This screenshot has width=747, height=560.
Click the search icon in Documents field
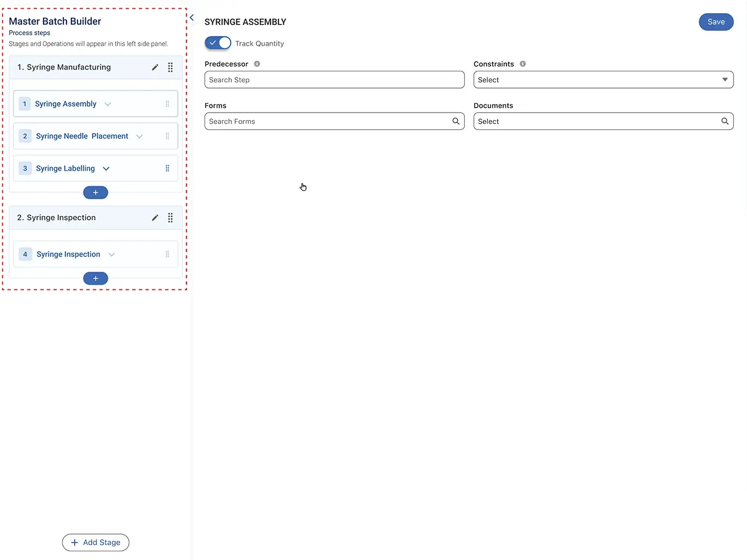point(725,121)
